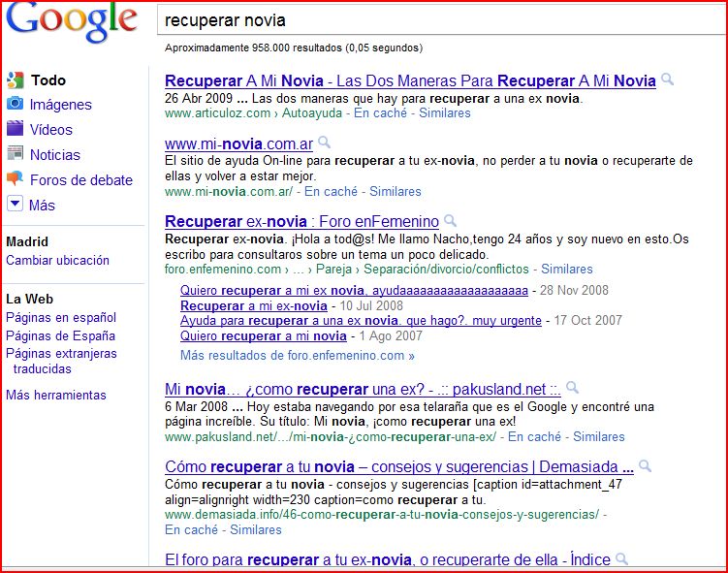Expand the Más dropdown arrow

[x=15, y=204]
